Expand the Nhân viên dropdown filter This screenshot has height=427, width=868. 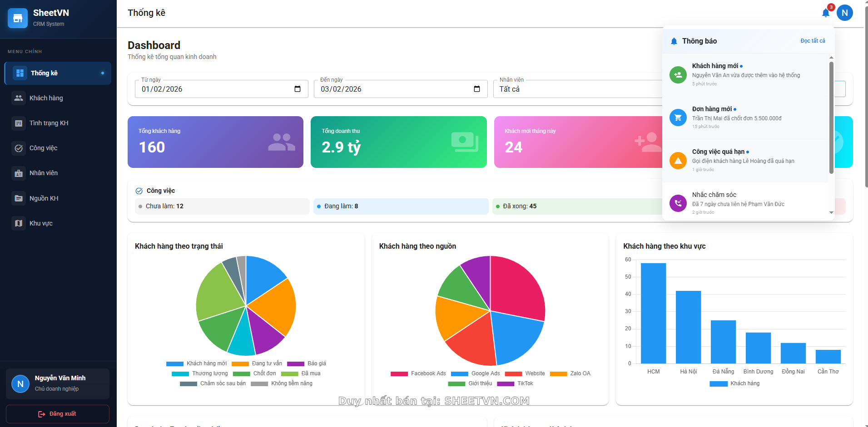click(577, 89)
